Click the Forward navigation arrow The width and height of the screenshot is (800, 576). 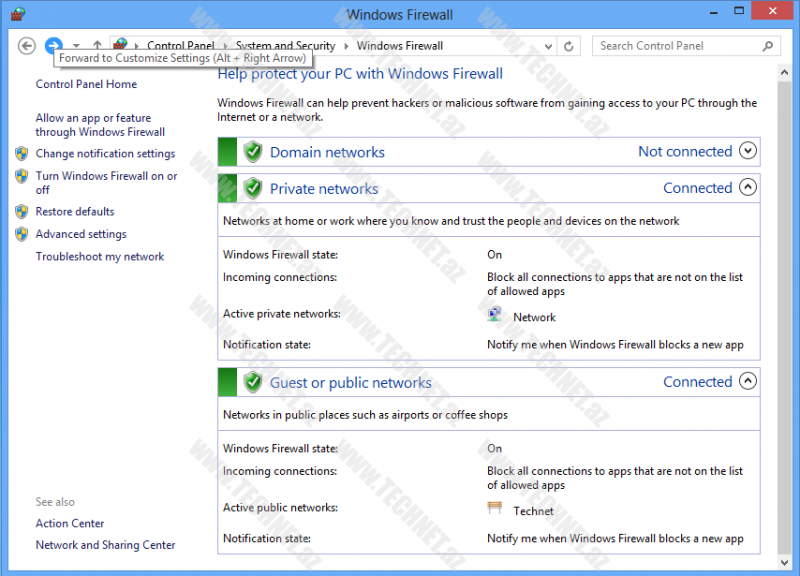click(x=54, y=46)
